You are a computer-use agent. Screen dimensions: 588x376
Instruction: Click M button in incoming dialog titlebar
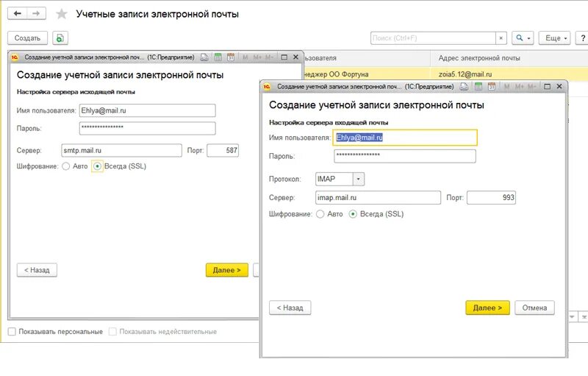click(x=507, y=87)
